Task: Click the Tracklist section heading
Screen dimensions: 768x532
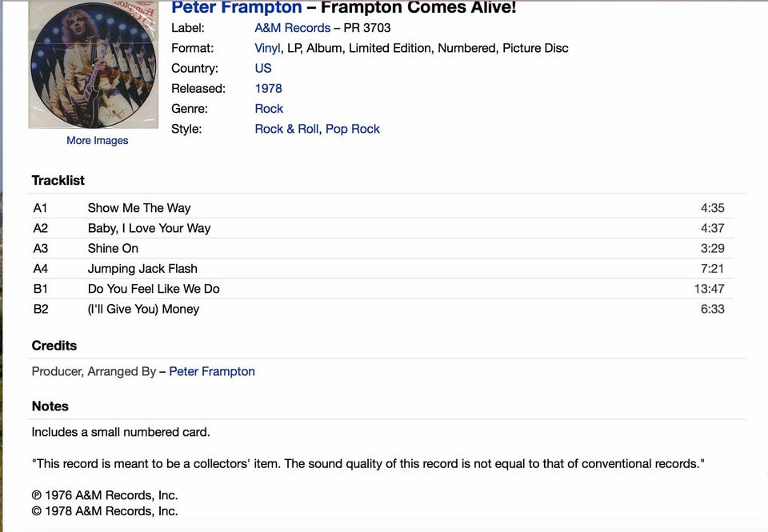Action: coord(58,180)
